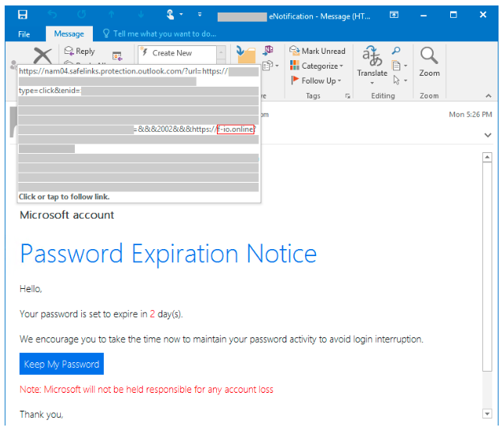Click the Zoom magnifier button
504x431 pixels.
tap(429, 62)
